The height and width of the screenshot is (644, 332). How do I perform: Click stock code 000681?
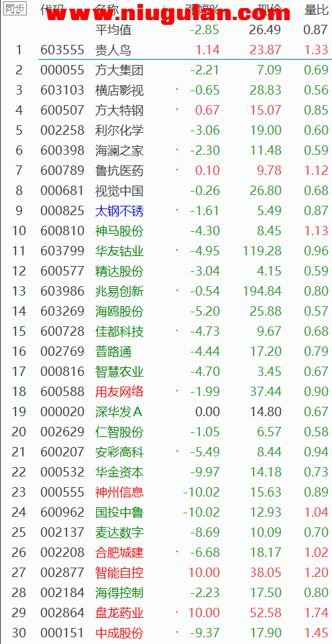62,190
